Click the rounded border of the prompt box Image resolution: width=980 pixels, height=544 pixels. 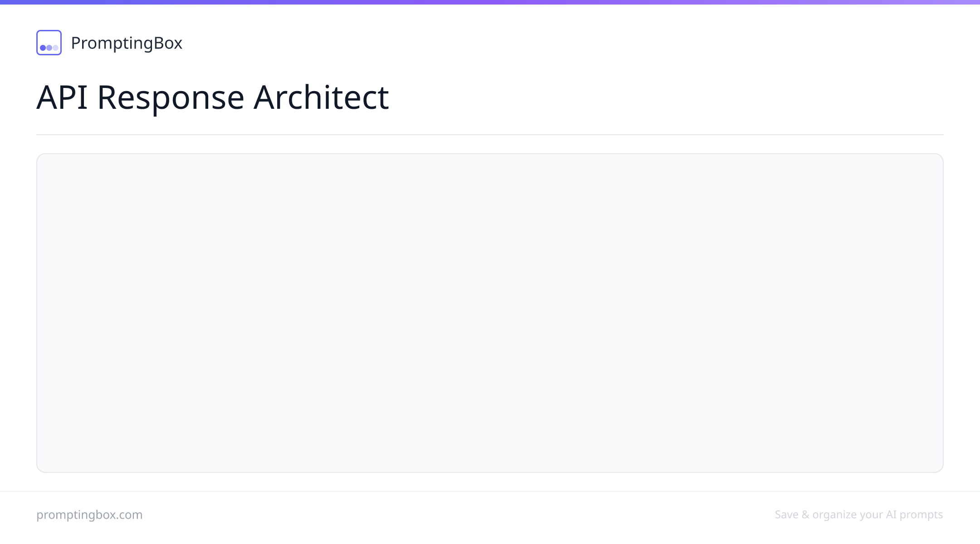tap(490, 154)
